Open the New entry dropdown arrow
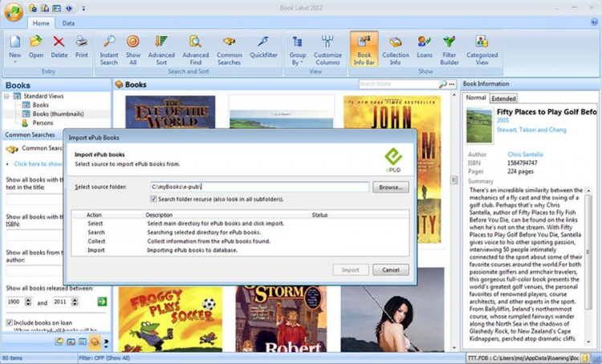This screenshot has width=602, height=364. point(15,63)
